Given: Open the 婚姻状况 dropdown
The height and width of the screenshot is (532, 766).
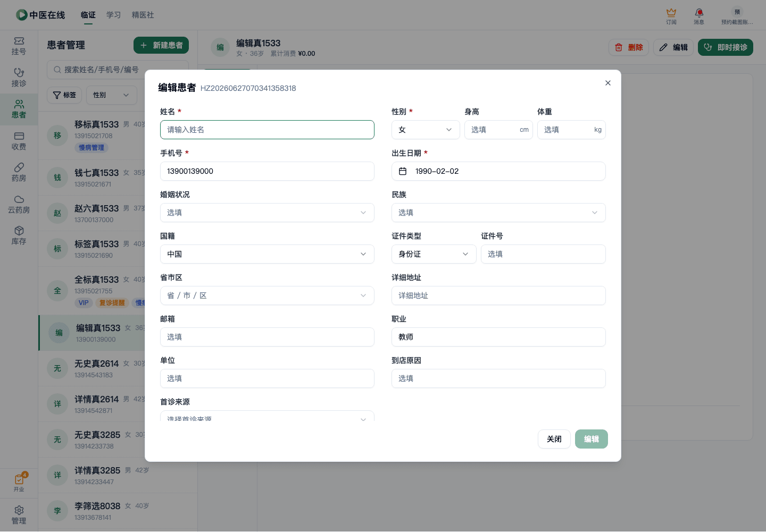Looking at the screenshot, I should (267, 213).
